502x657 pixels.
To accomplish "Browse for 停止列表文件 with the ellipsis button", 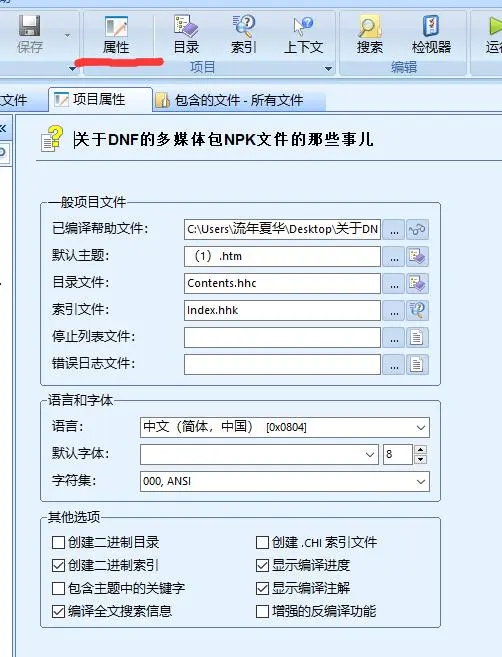I will coord(394,338).
